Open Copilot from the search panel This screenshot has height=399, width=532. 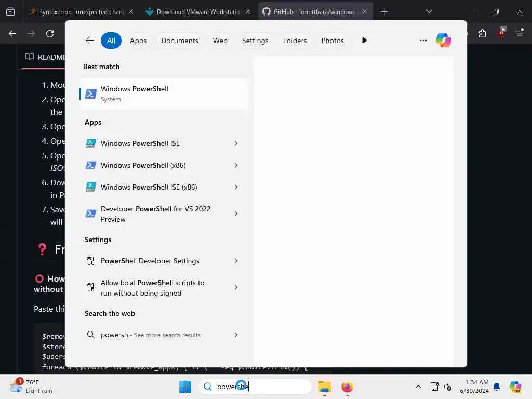[444, 41]
